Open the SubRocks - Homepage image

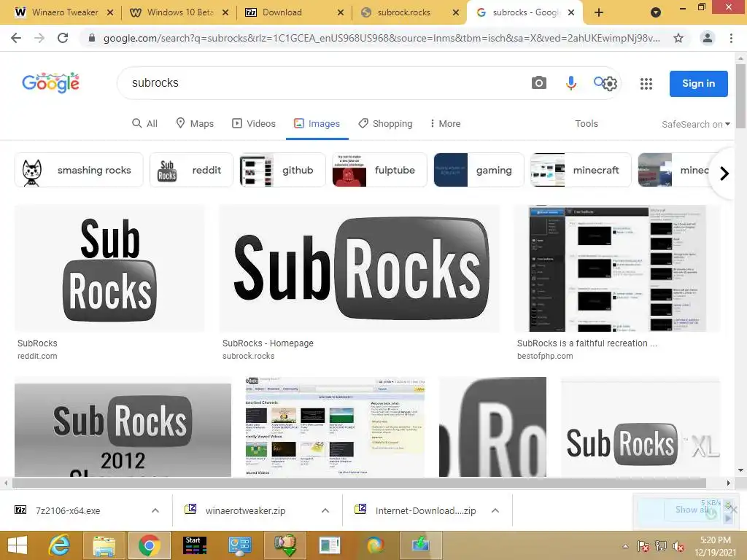coord(359,268)
